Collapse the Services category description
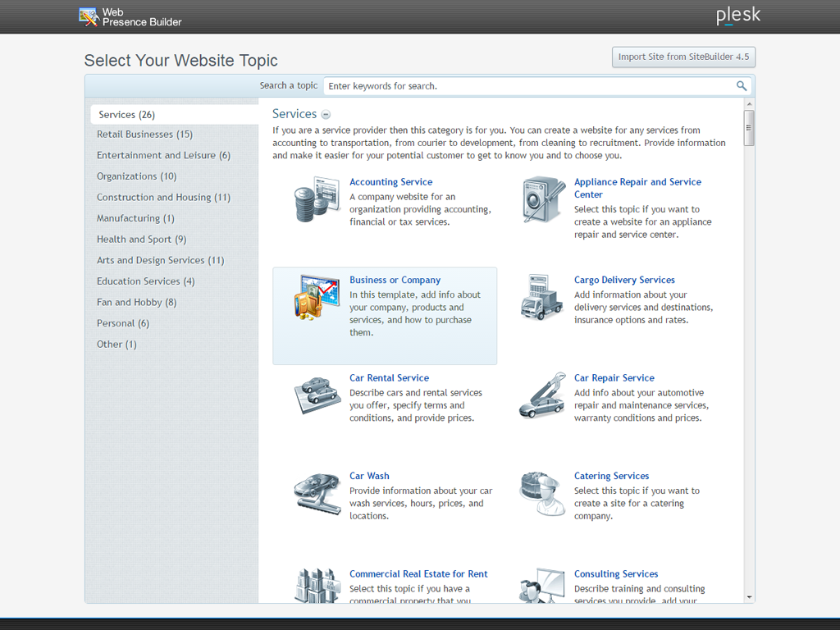This screenshot has height=630, width=840. click(326, 115)
